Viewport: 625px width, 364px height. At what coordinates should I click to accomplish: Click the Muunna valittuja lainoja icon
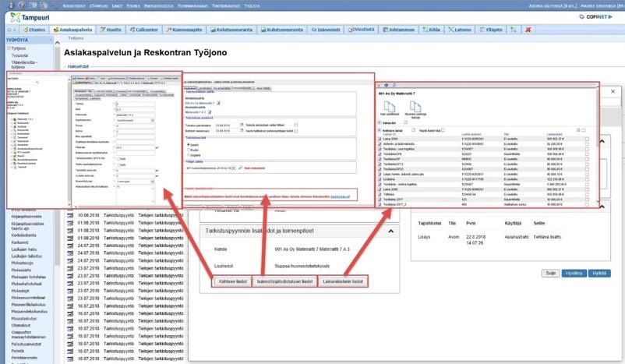[x=415, y=107]
